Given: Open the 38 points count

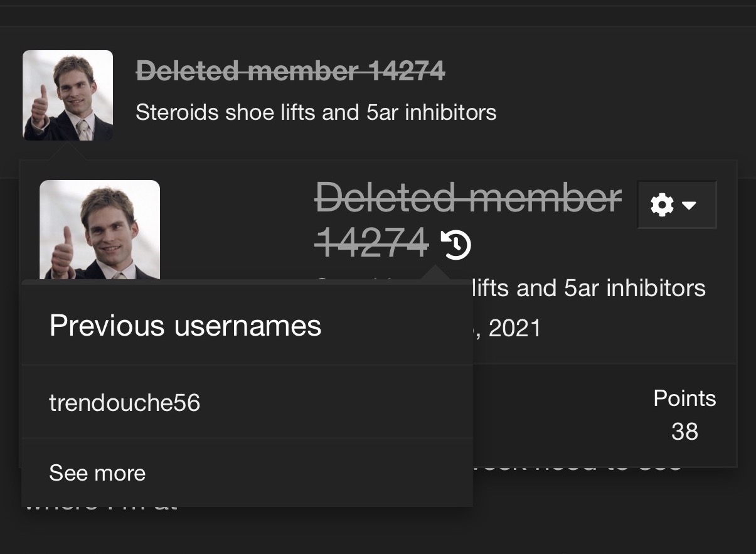Looking at the screenshot, I should [684, 432].
